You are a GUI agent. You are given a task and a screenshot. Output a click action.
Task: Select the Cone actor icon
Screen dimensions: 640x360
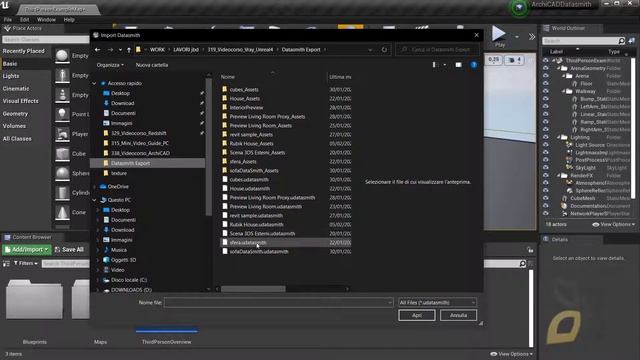(x=62, y=213)
